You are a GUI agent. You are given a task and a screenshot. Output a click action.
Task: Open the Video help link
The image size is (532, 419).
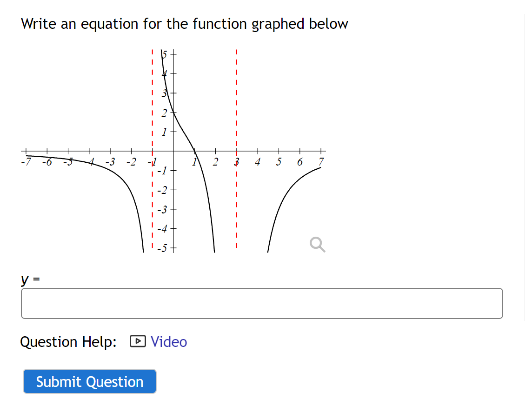click(168, 342)
